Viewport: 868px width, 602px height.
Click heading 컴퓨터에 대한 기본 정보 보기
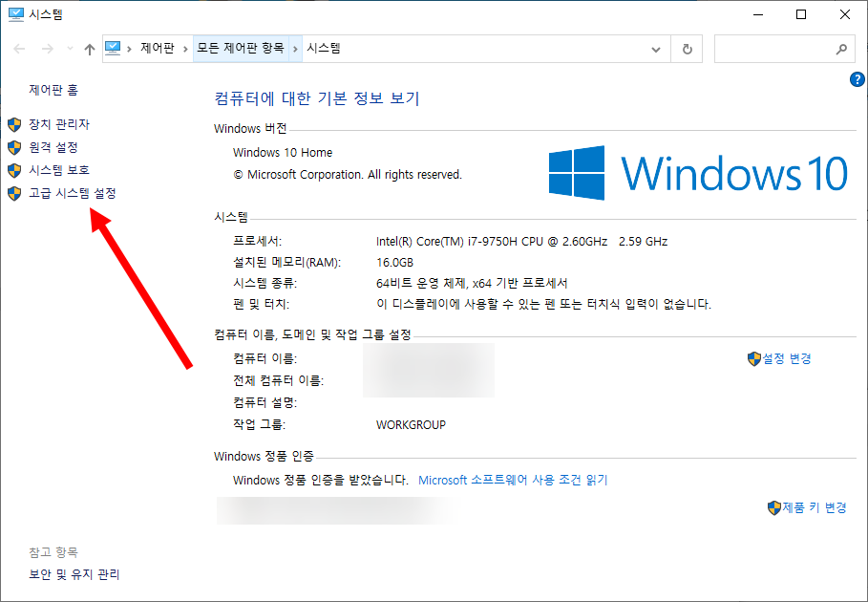pyautogui.click(x=317, y=98)
